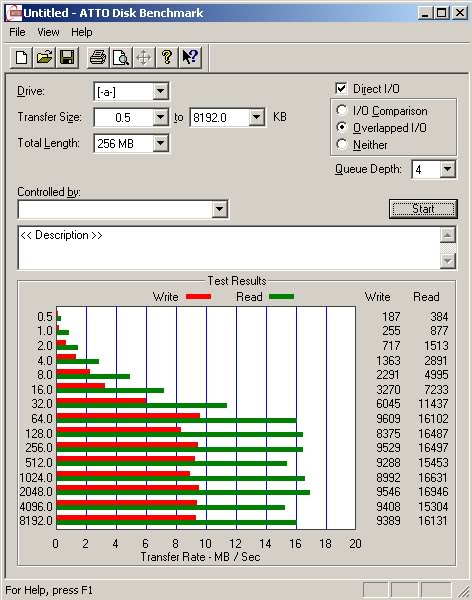
Task: Expand the minimum Transfer Size dropdown (0.5)
Action: point(160,117)
